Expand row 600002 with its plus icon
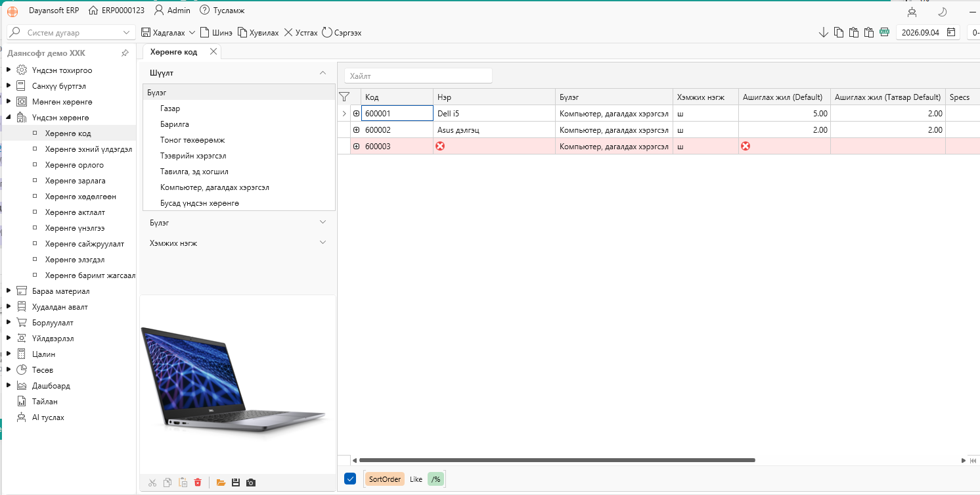Image resolution: width=980 pixels, height=495 pixels. point(356,130)
